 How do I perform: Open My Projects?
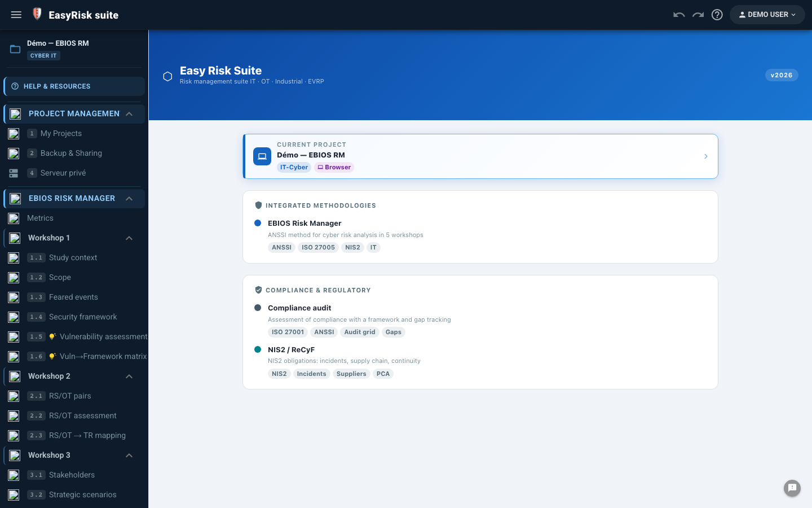pyautogui.click(x=74, y=133)
